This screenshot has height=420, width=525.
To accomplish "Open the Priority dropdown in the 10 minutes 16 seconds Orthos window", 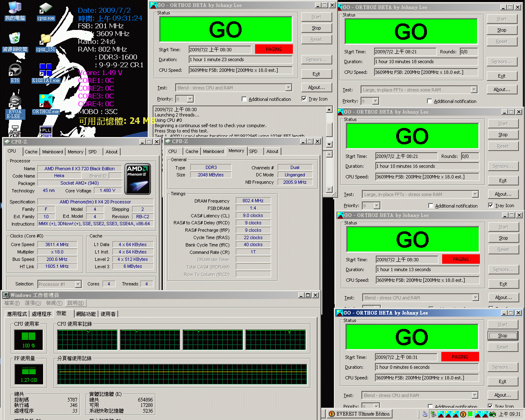I will 377,206.
